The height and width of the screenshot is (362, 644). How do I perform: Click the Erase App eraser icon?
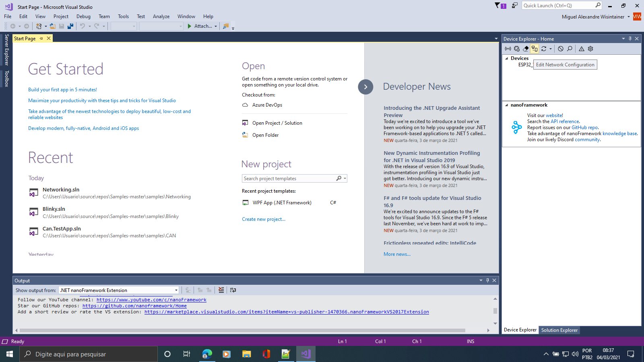[526, 49]
